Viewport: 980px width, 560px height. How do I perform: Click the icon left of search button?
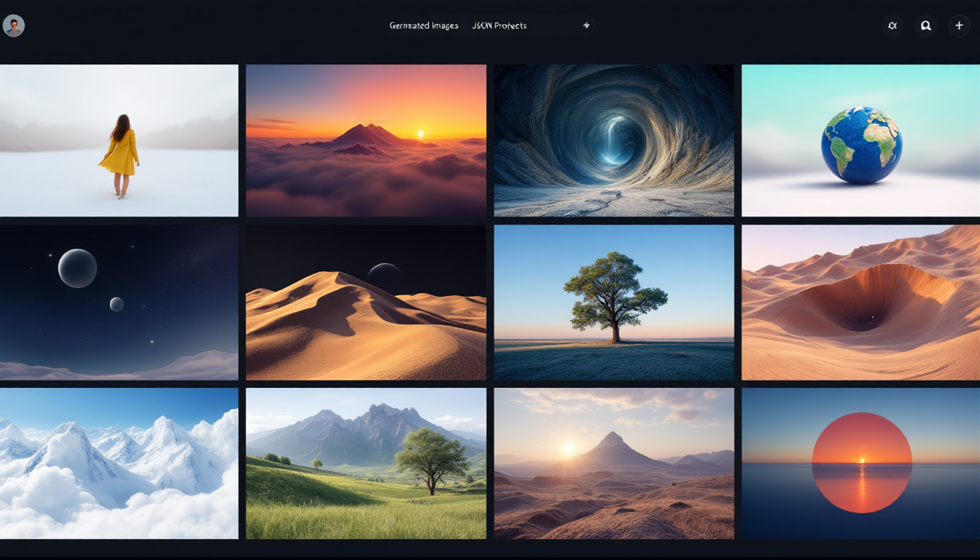click(x=892, y=26)
